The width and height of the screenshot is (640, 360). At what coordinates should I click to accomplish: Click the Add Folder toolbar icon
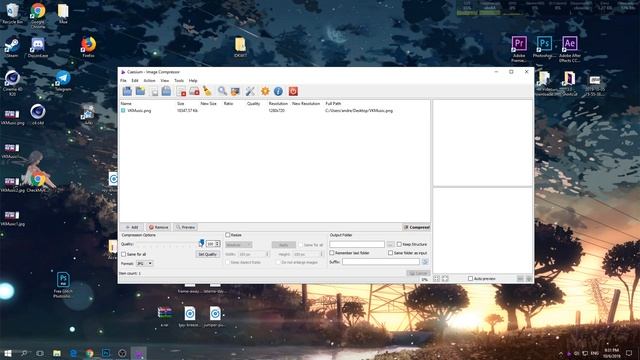click(x=140, y=91)
